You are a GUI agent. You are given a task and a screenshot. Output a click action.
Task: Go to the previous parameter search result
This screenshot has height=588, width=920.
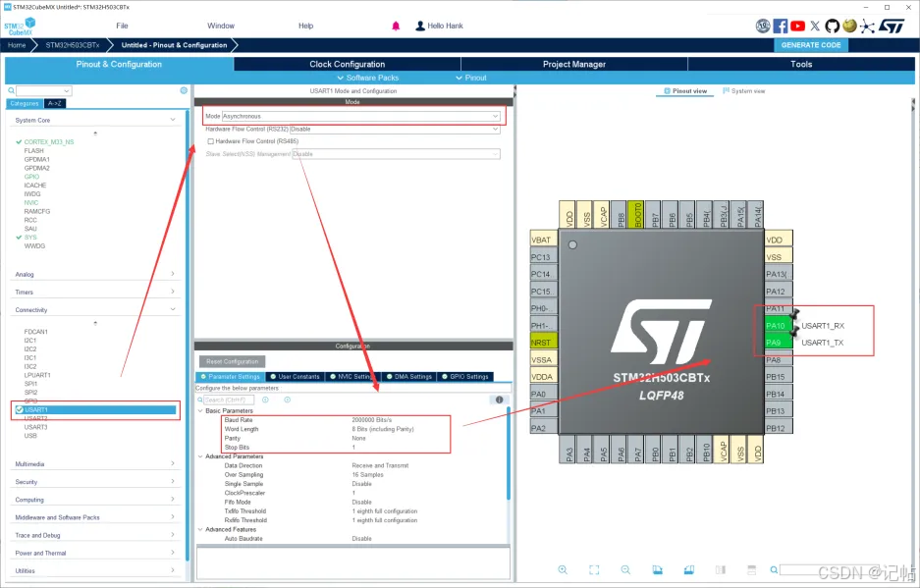(265, 400)
